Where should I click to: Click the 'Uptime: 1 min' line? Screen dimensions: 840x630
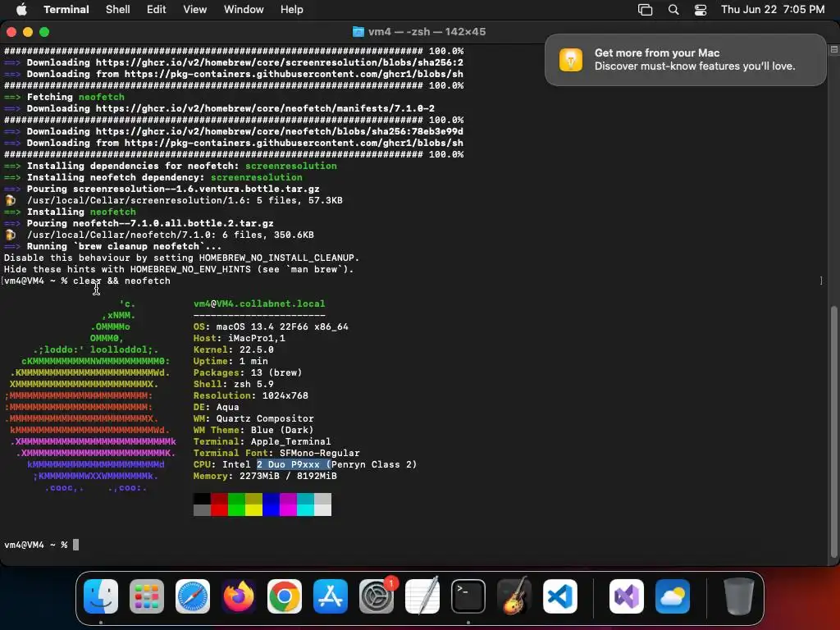pos(231,361)
